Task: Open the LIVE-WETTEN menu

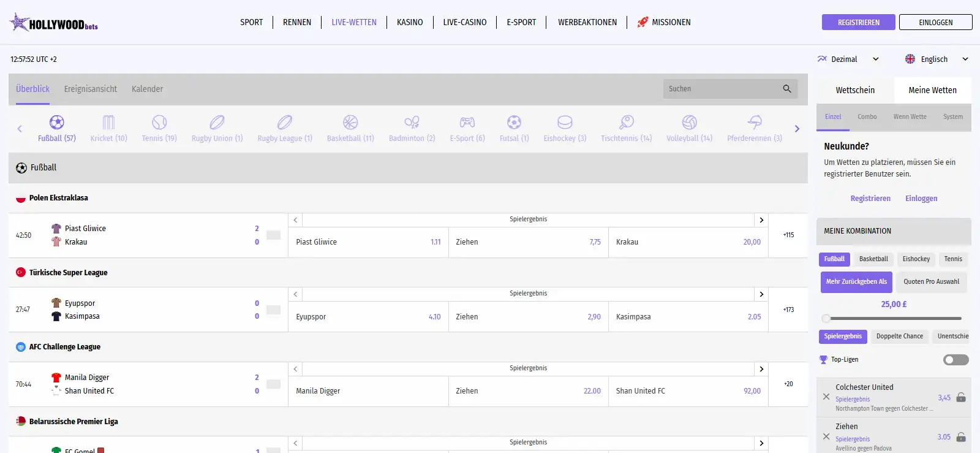Action: [x=354, y=23]
